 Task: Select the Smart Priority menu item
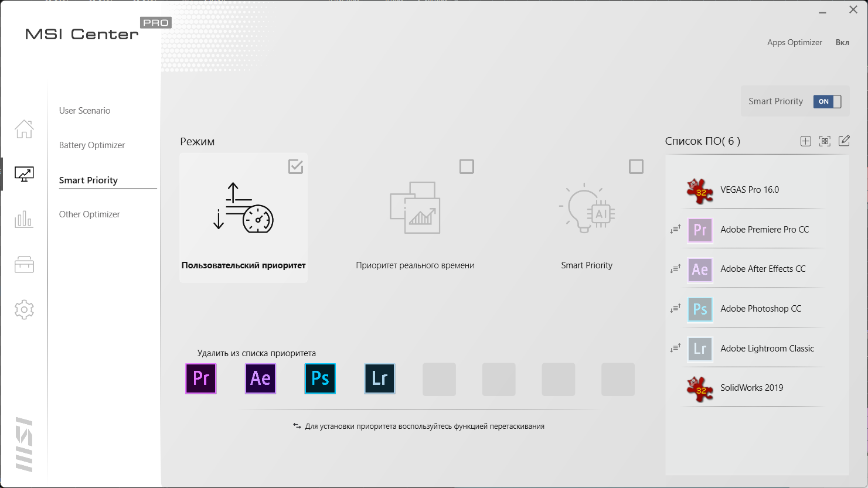(x=88, y=180)
